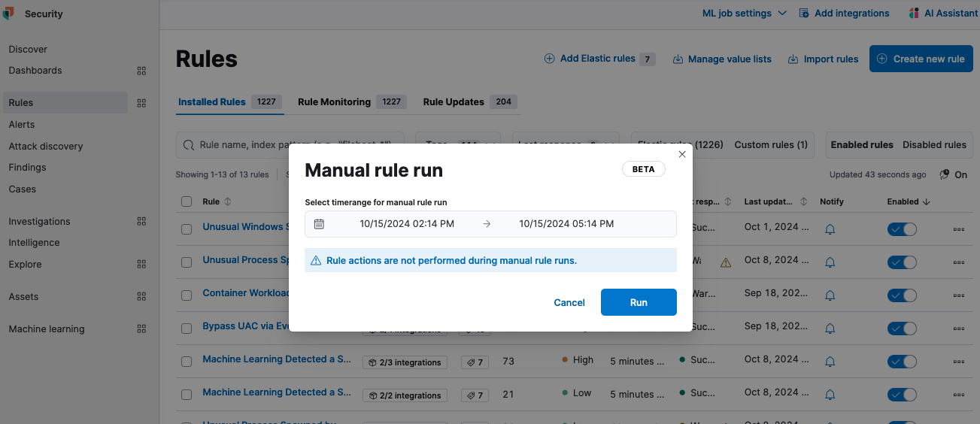Open actions menu for Container Workload rule
This screenshot has width=980, height=424.
958,295
